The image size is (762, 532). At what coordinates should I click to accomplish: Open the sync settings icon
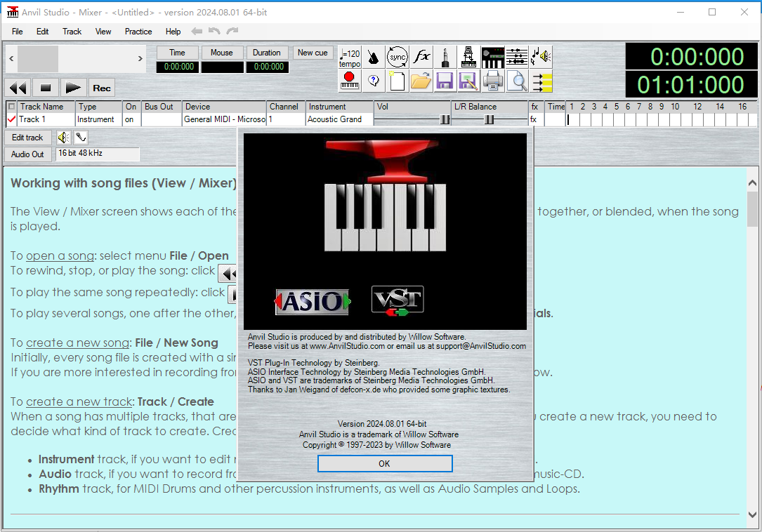click(x=397, y=58)
